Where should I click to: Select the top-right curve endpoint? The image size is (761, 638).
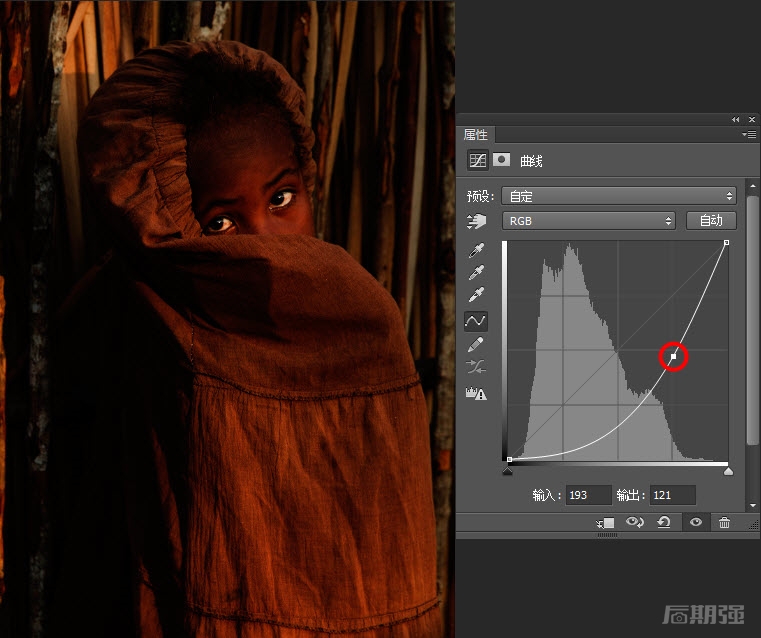point(727,242)
